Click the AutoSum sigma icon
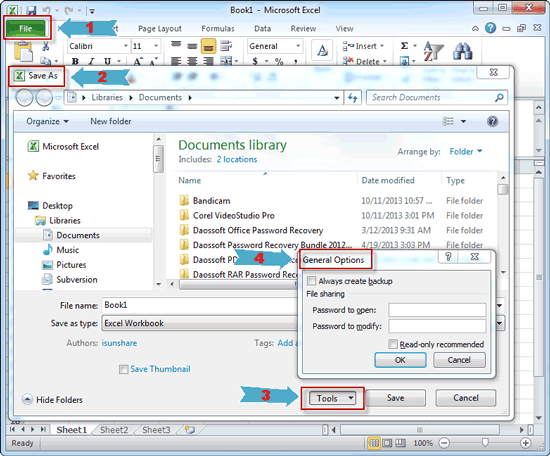550x456 pixels. (404, 46)
